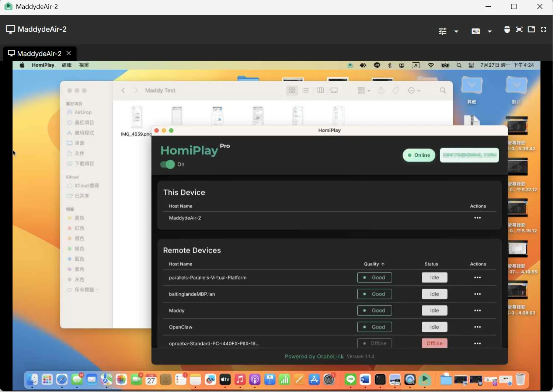Click Good quality badge for baitingiandeMBP.lan
Image resolution: width=553 pixels, height=392 pixels.
(x=374, y=294)
